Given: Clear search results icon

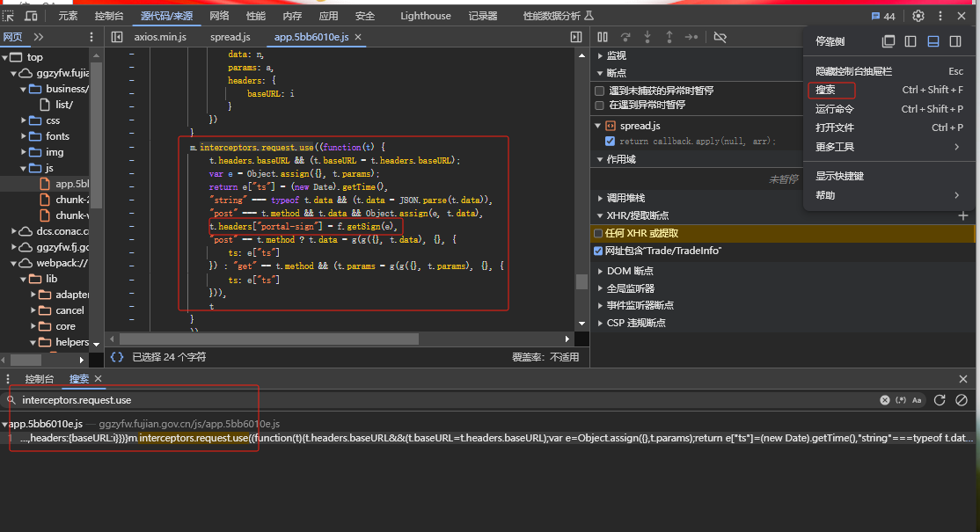Looking at the screenshot, I should (962, 400).
